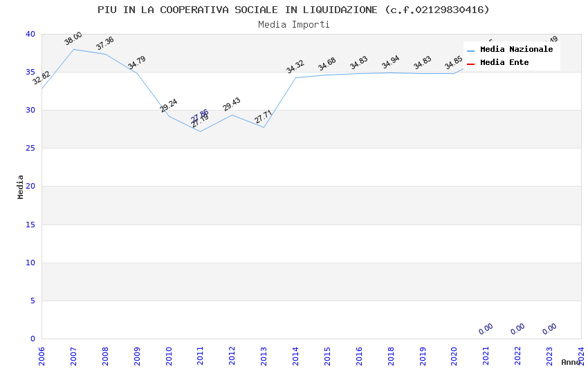Click the Media Nazionale legend label

coord(516,49)
